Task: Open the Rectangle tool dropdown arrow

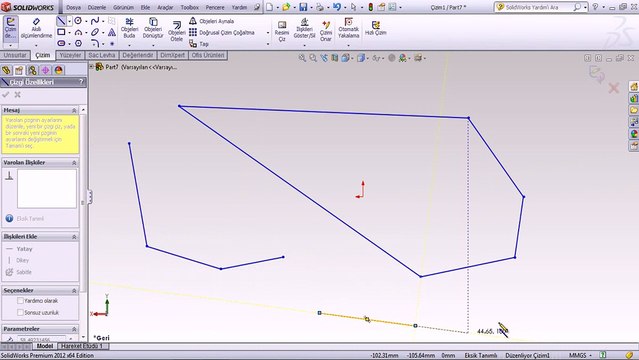Action: (x=70, y=32)
